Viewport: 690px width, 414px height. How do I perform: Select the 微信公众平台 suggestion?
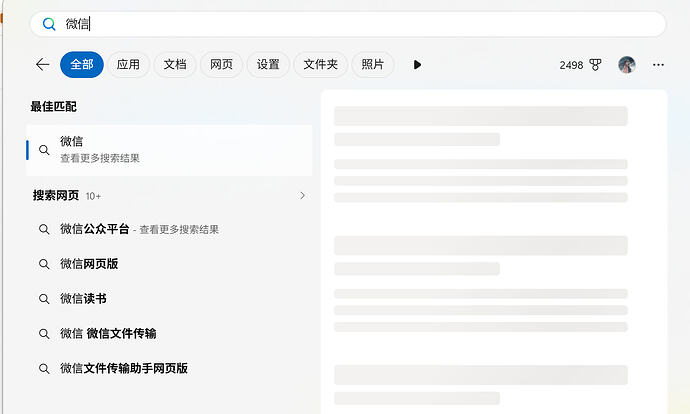[169, 229]
